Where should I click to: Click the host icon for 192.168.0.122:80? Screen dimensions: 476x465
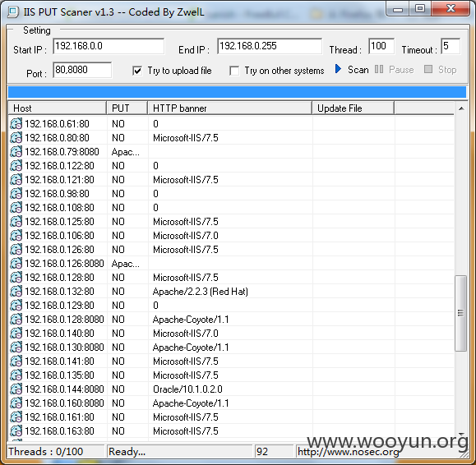click(16, 166)
